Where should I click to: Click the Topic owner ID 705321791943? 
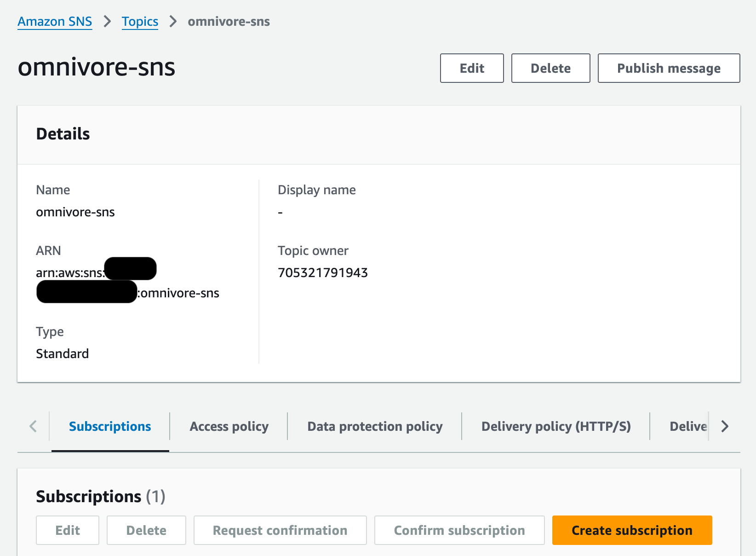point(323,273)
